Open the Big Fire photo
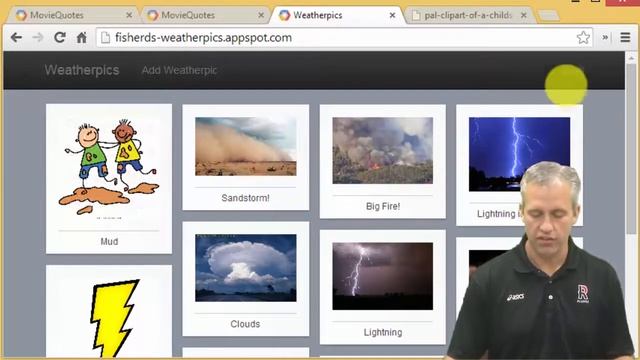 click(x=382, y=151)
